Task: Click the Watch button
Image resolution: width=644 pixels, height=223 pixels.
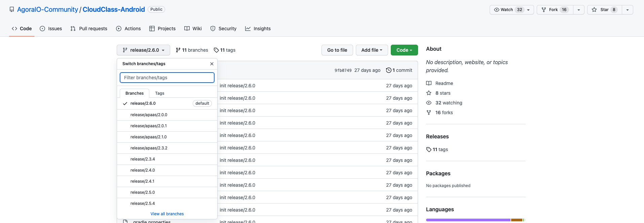Action: pyautogui.click(x=512, y=10)
